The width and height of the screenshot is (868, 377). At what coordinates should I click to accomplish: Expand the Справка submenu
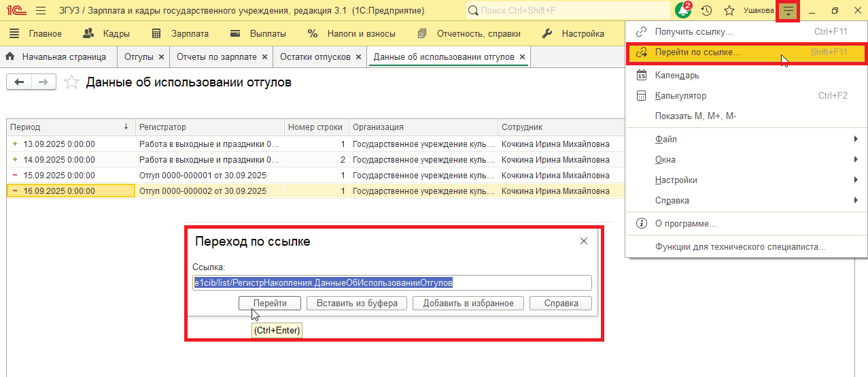746,201
